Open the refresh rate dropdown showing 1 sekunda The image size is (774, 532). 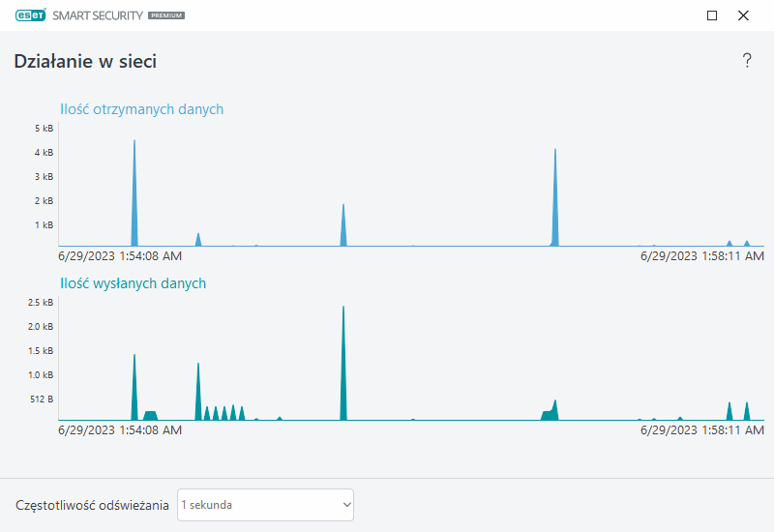(x=266, y=505)
